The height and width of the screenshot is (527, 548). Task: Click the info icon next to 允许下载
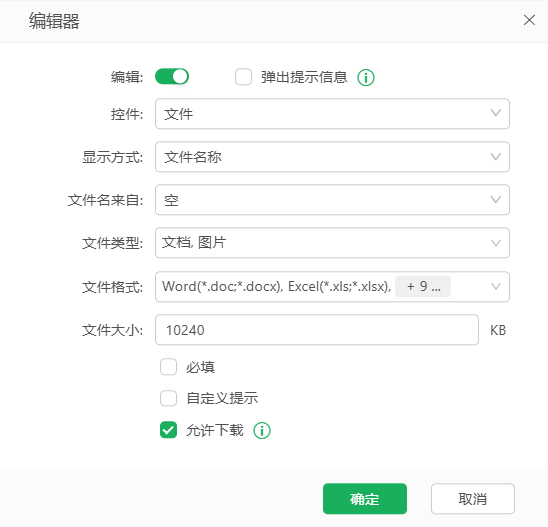pyautogui.click(x=262, y=430)
